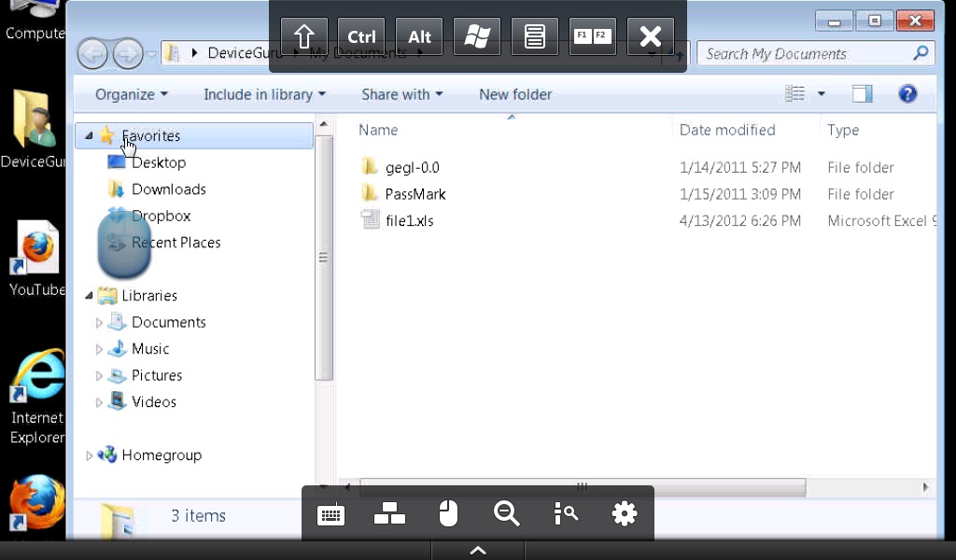This screenshot has height=560, width=956.
Task: Change the view with the view icon
Action: (x=795, y=94)
